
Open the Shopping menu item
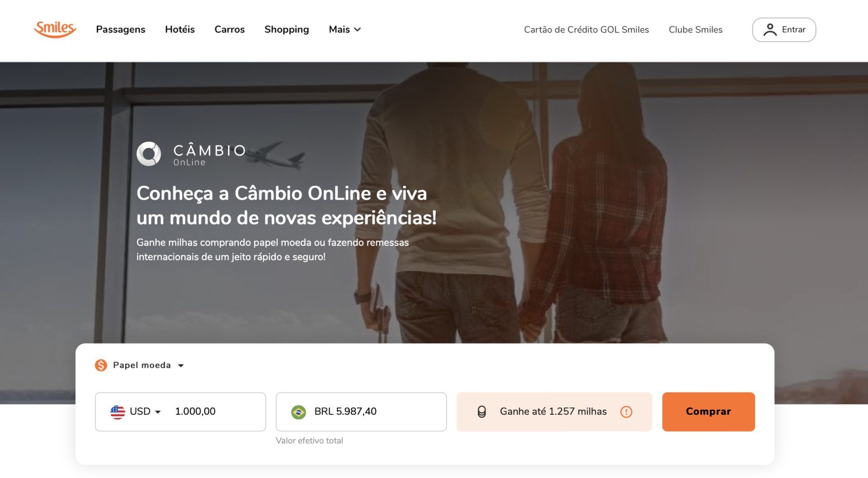287,30
